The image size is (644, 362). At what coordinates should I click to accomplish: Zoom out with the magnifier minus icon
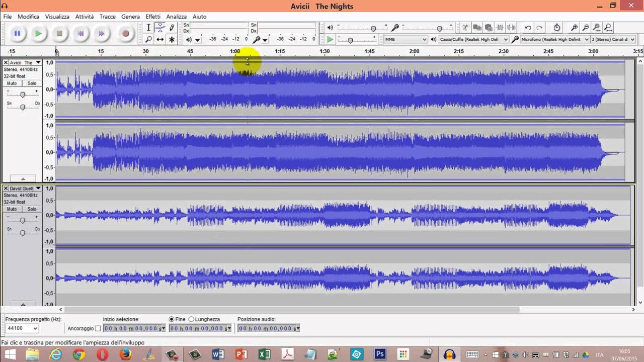click(x=585, y=28)
